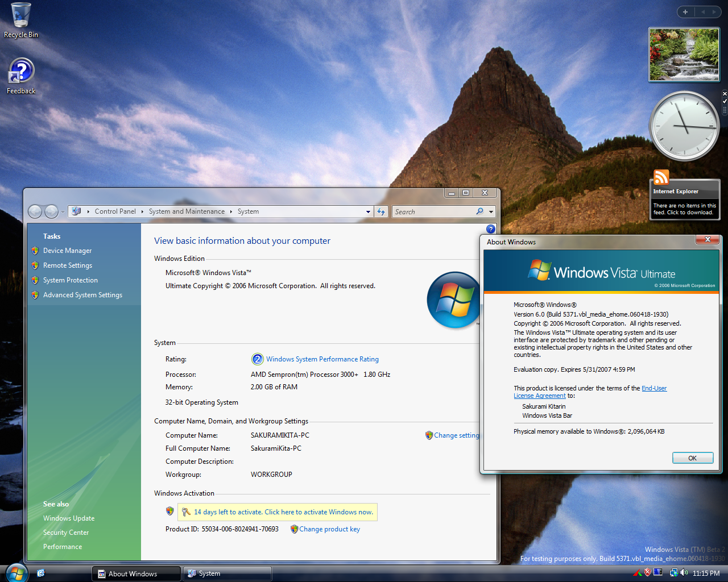
Task: Click the Windows System Performance Rating score badge
Action: [x=258, y=359]
